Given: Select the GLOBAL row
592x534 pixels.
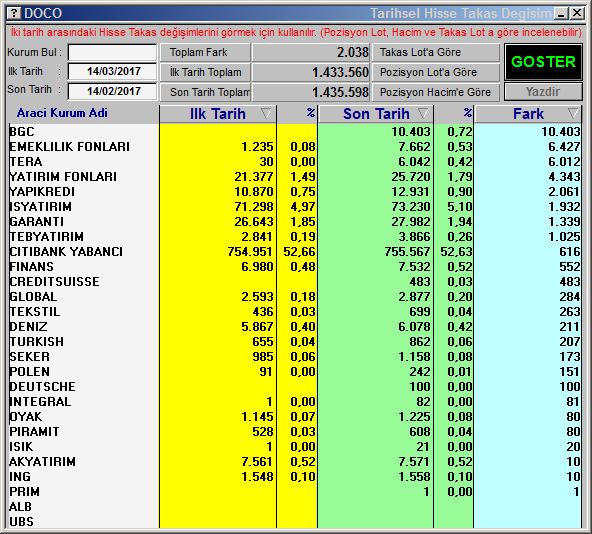Looking at the screenshot, I should (x=294, y=296).
